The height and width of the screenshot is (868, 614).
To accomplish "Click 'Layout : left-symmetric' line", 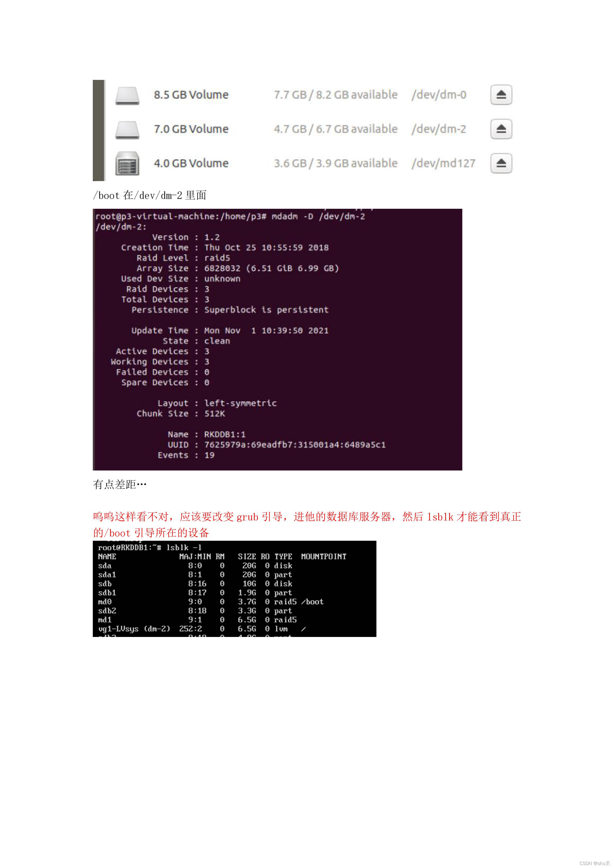I will [217, 403].
